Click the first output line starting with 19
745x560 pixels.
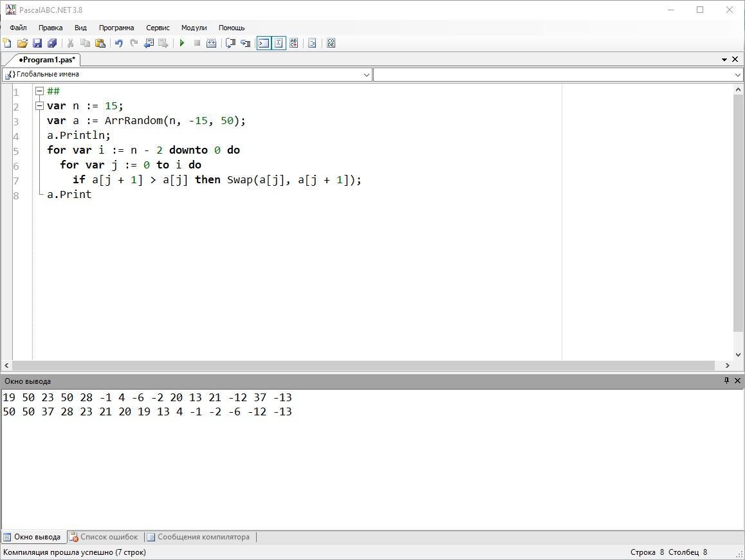click(x=147, y=397)
